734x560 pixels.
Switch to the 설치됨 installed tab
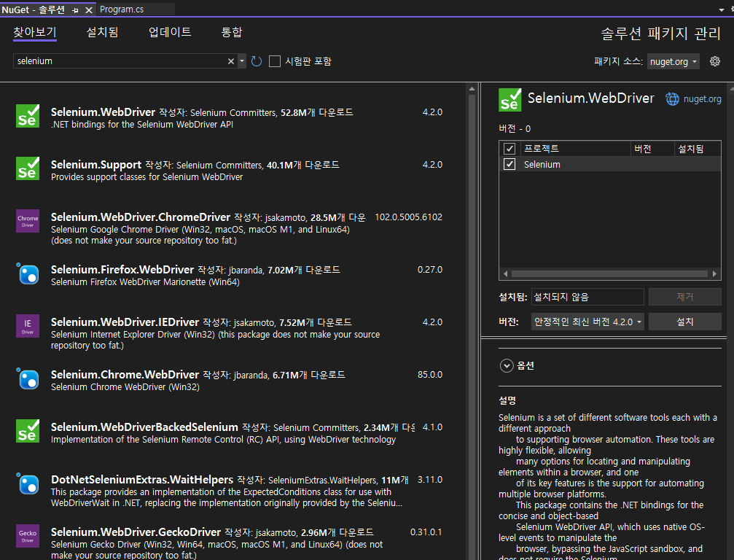coord(102,32)
